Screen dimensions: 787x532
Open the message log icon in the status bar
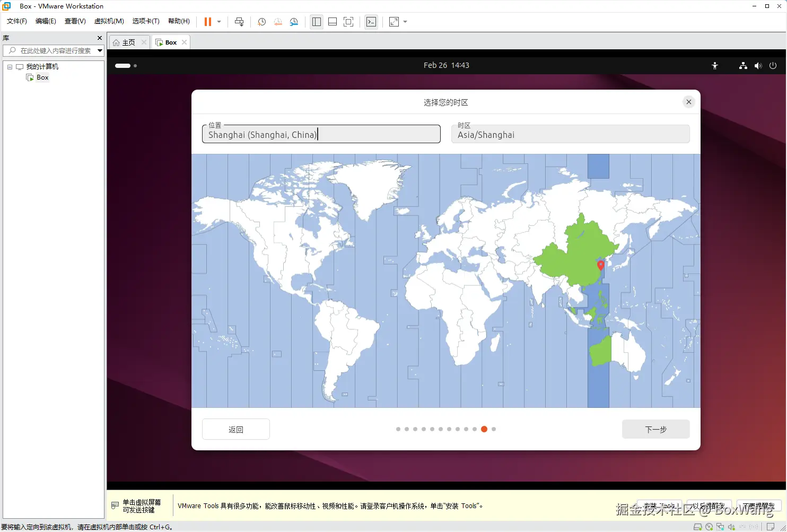pos(771,527)
